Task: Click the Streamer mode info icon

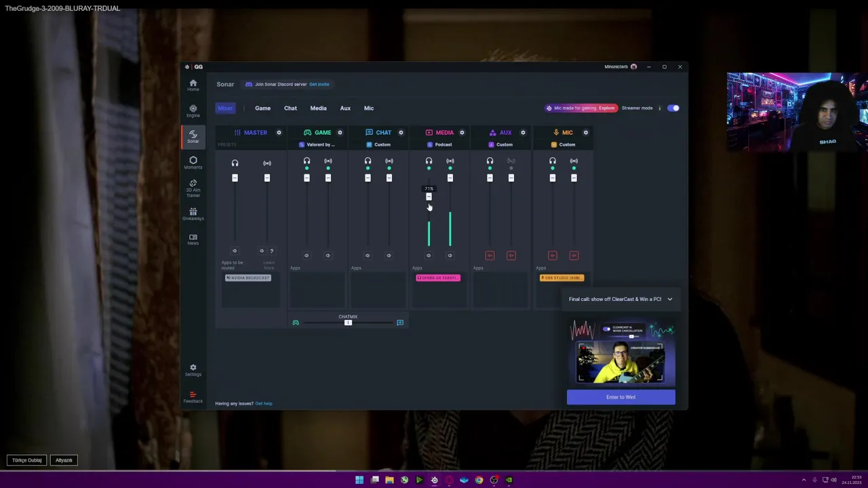Action: tap(659, 108)
